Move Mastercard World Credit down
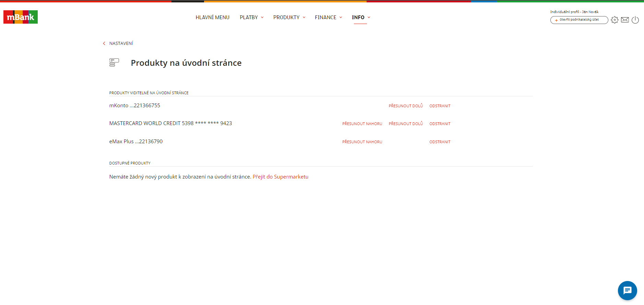This screenshot has height=305, width=644. 406,124
